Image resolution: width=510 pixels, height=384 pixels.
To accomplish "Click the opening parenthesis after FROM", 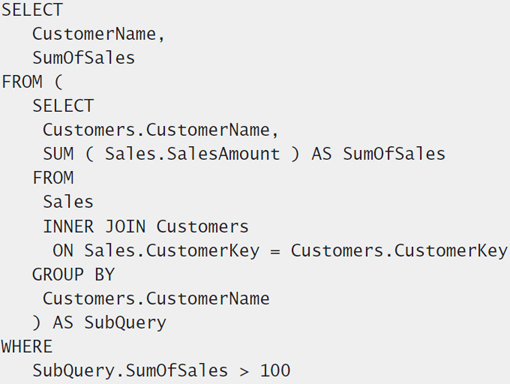I will click(58, 82).
